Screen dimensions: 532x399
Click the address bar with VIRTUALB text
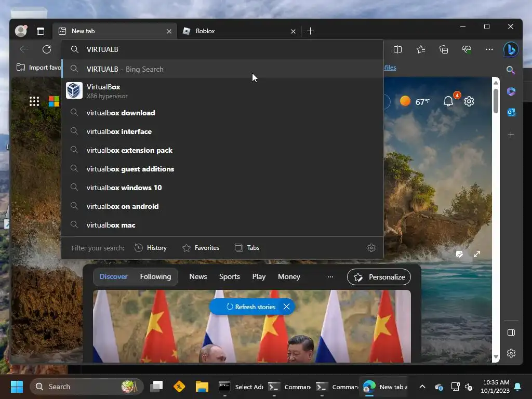click(222, 49)
